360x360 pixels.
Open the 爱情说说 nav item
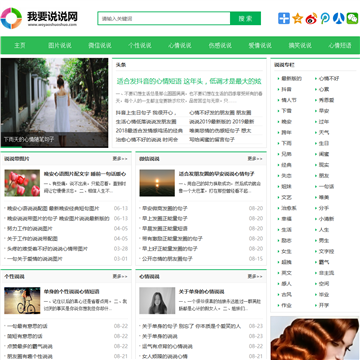point(260,45)
